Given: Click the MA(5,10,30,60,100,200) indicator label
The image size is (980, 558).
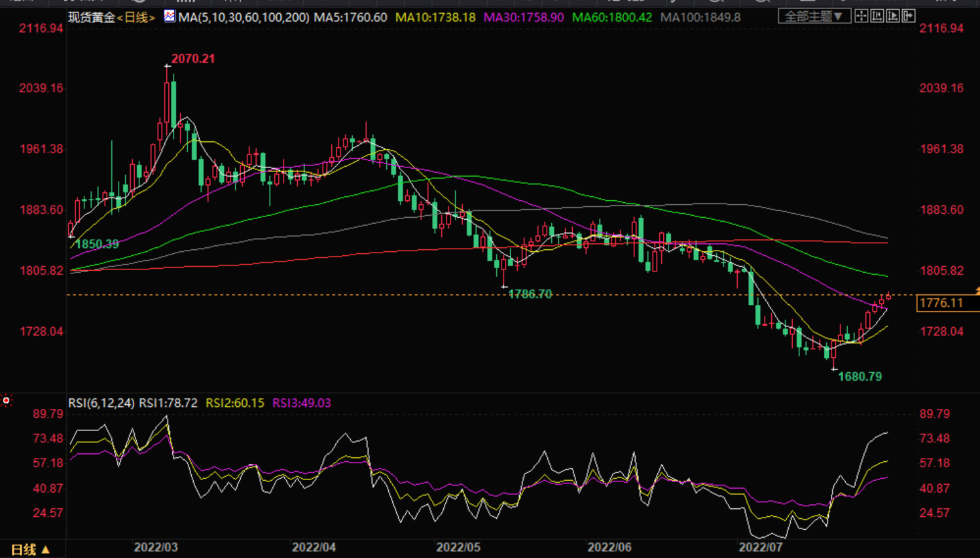Looking at the screenshot, I should tap(244, 18).
